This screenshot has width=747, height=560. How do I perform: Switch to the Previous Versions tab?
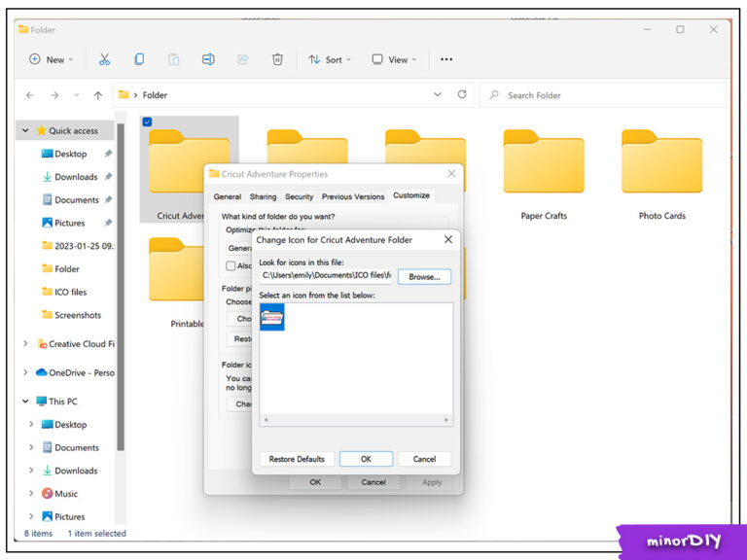353,196
